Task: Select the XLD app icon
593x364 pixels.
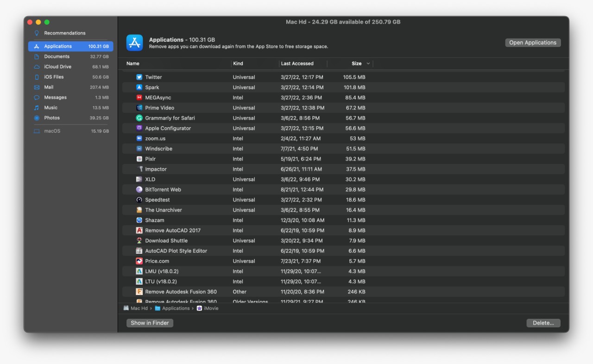Action: pos(139,179)
